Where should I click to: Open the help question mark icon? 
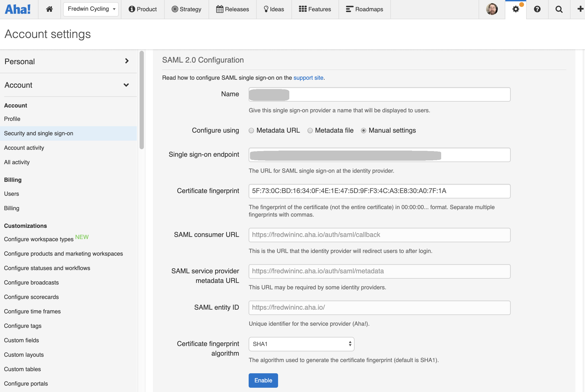537,9
